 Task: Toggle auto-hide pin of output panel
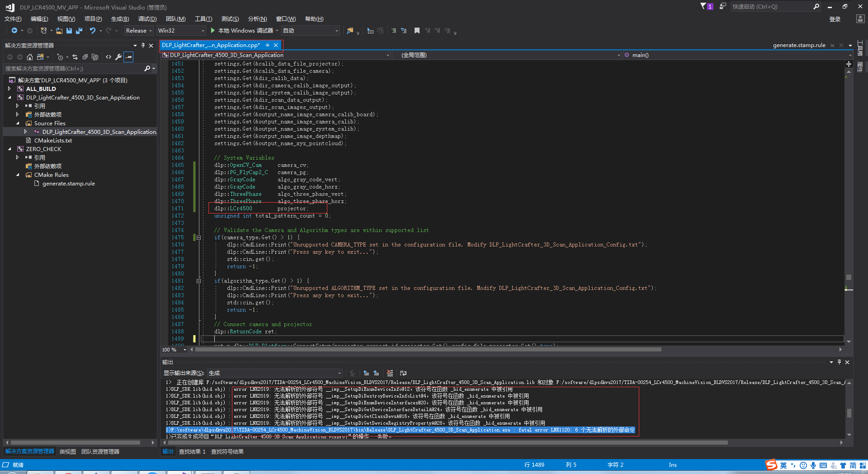pyautogui.click(x=839, y=362)
